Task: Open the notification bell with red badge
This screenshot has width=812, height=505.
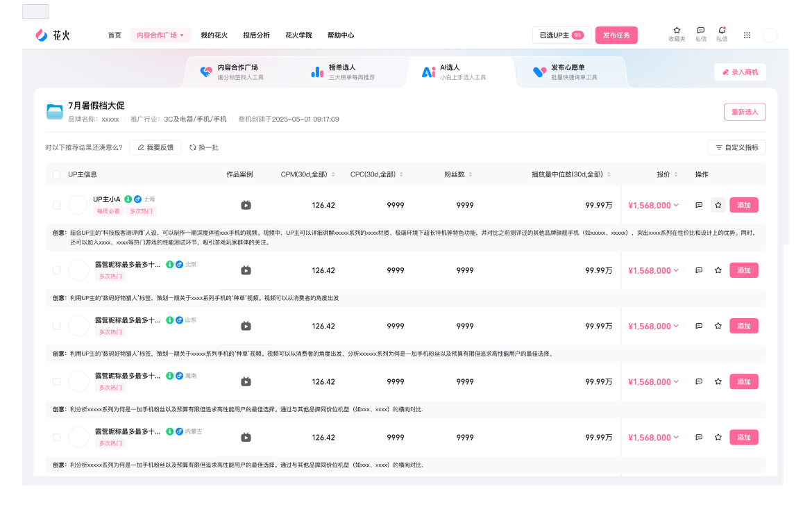Action: point(722,33)
